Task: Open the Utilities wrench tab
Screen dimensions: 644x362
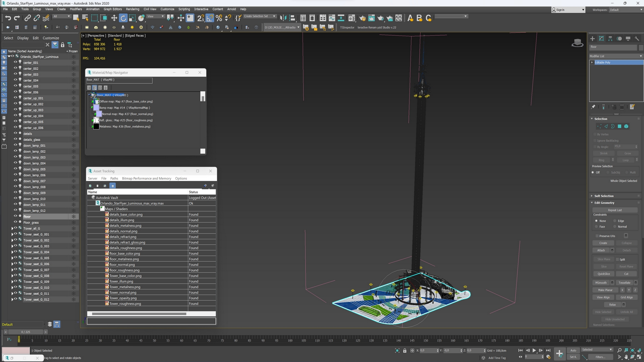Action: (637, 39)
